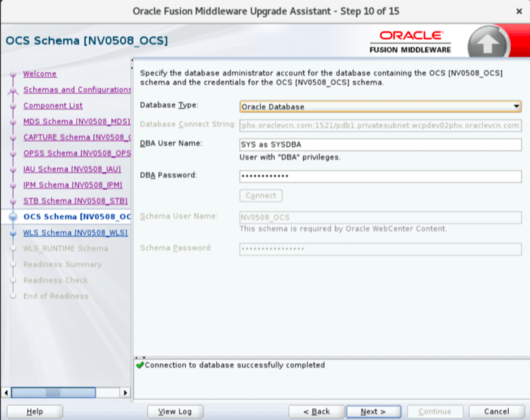Click the Oracle Fusion Middleware logo
This screenshot has height=420, width=530.
click(x=410, y=42)
